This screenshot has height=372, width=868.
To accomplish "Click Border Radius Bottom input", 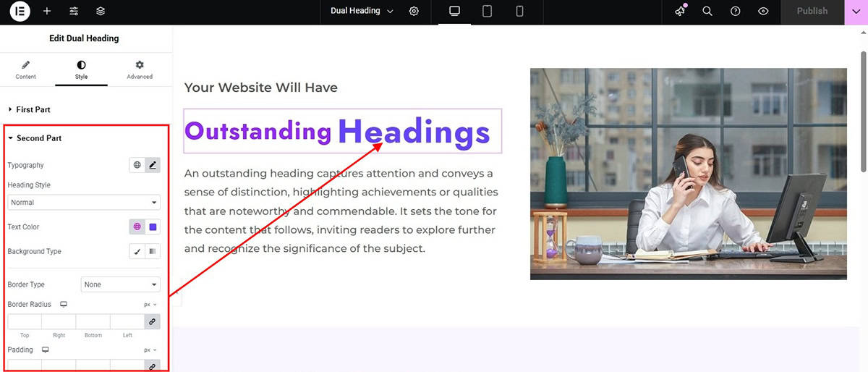I will pyautogui.click(x=93, y=321).
